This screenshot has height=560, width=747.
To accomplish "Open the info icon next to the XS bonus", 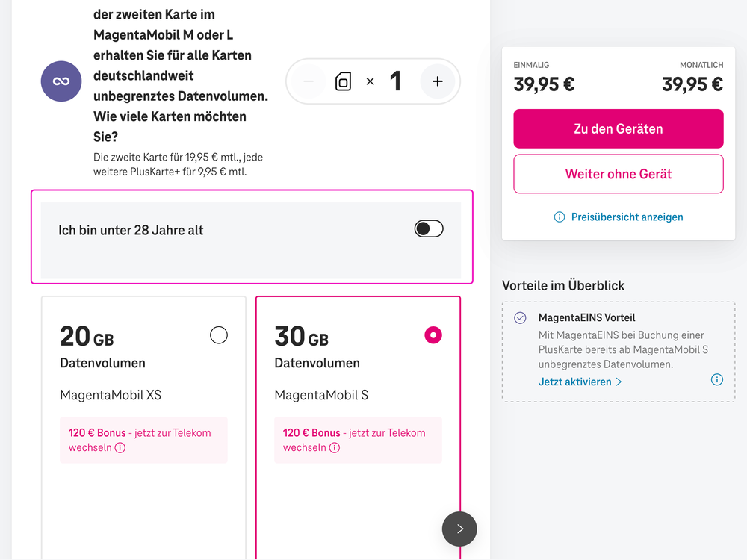I will pos(122,448).
